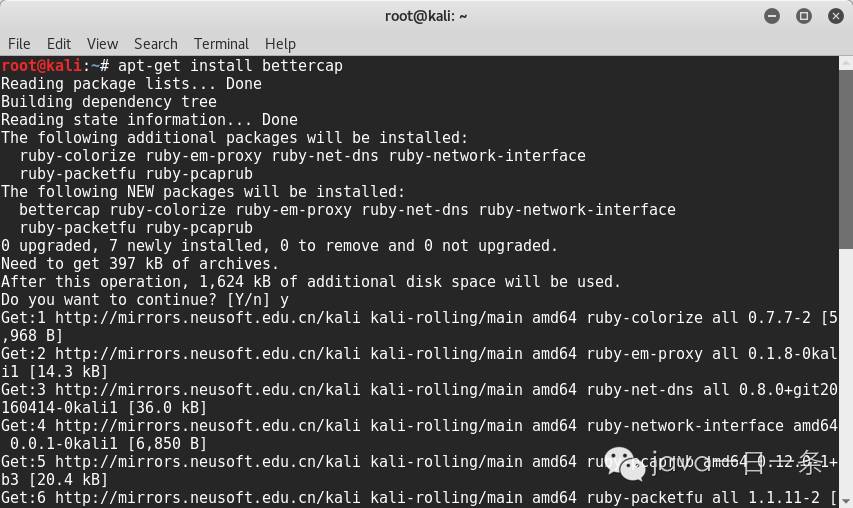Click the Get:1 mirrors.neusoft.edu.cn URL
The height and width of the screenshot is (508, 853).
(x=208, y=318)
